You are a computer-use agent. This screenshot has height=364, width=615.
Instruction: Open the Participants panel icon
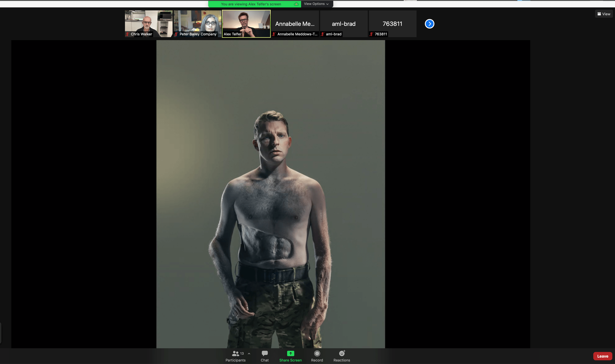235,353
